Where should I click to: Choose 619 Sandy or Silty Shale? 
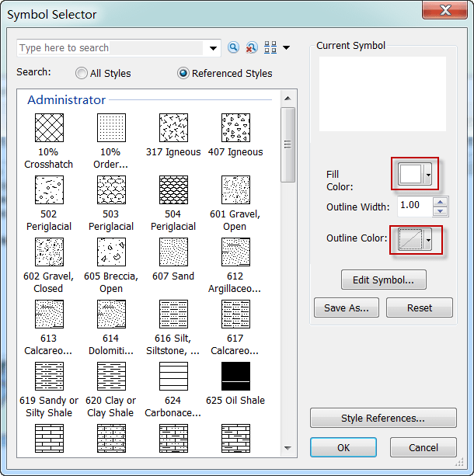[49, 376]
